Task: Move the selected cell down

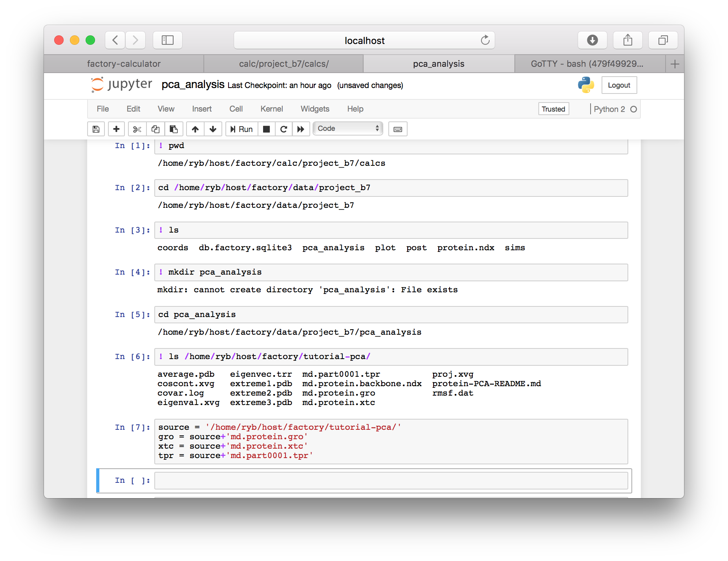Action: (213, 129)
